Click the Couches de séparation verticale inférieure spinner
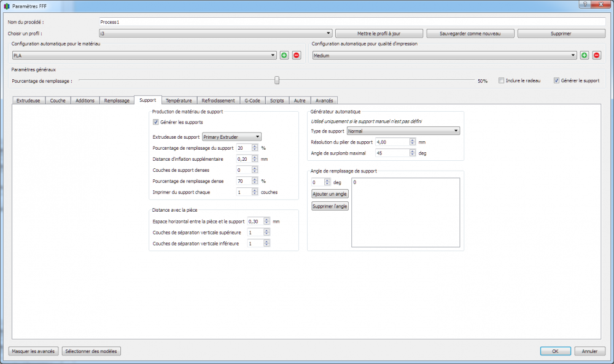This screenshot has width=614, height=364. (258, 243)
